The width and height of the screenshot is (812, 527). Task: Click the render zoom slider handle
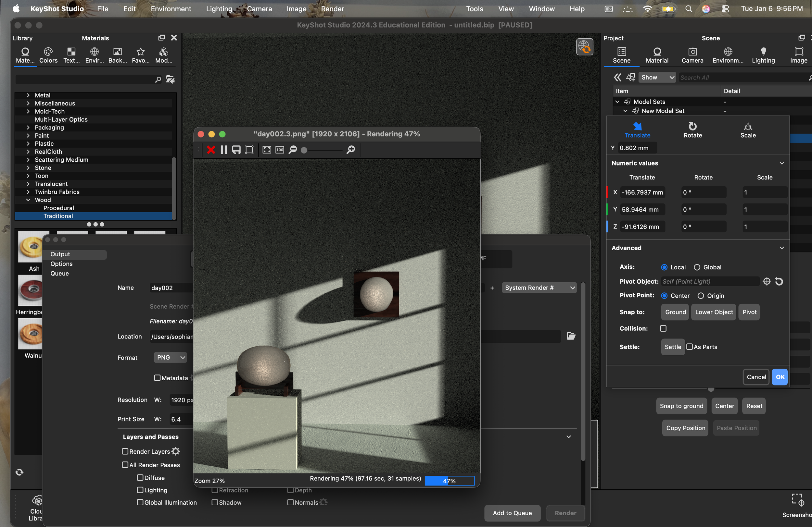(x=304, y=150)
